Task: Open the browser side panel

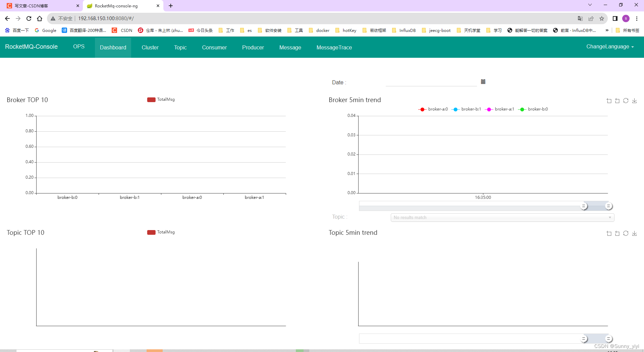Action: click(x=615, y=18)
